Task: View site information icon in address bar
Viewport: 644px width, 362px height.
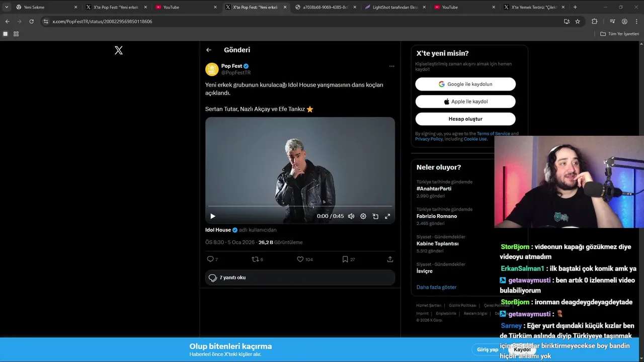Action: pos(46,22)
